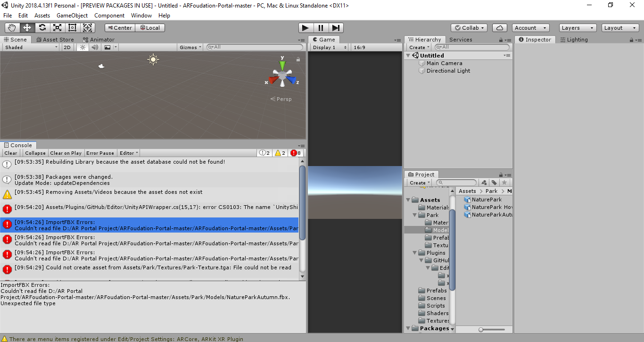Select the Rect Transform tool
Screen dimensions: 644x342
click(72, 28)
